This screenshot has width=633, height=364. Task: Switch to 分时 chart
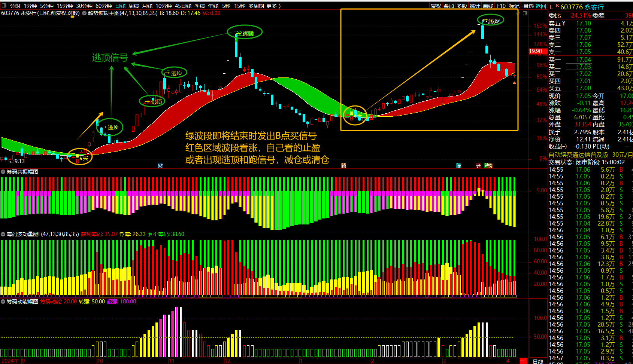15,6
